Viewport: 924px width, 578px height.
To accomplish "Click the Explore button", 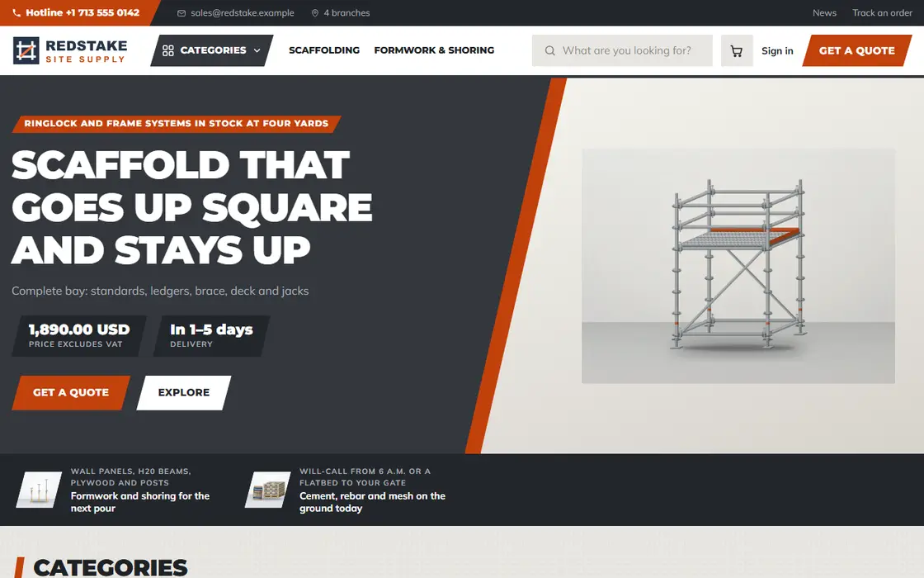I will click(184, 393).
